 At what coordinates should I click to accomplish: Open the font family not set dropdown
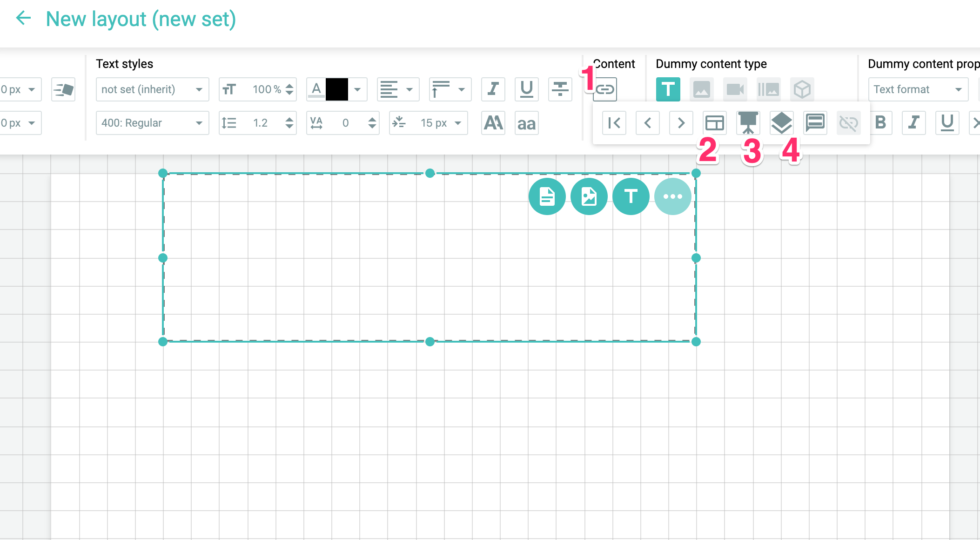[152, 89]
